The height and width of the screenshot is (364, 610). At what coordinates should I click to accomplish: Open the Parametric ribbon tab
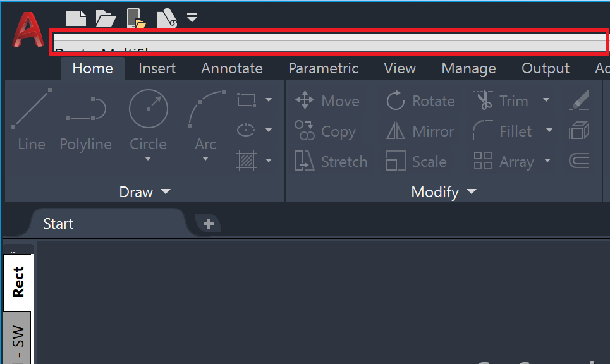(323, 68)
